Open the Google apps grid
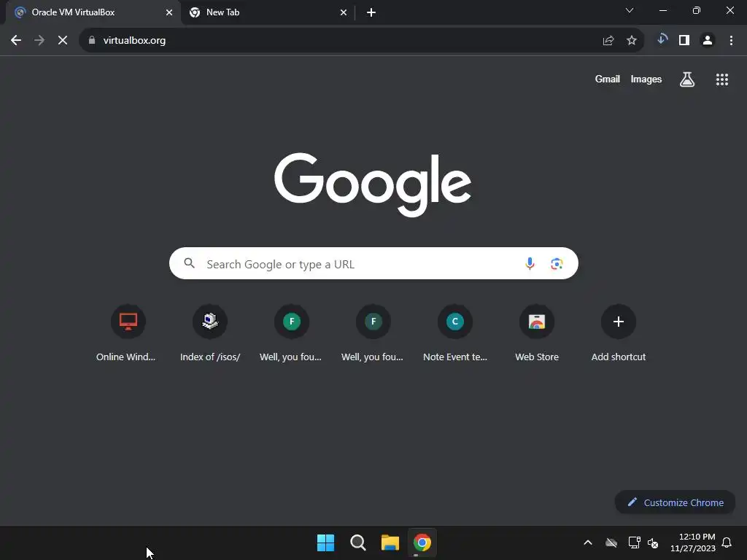Viewport: 747px width, 560px height. tap(721, 79)
